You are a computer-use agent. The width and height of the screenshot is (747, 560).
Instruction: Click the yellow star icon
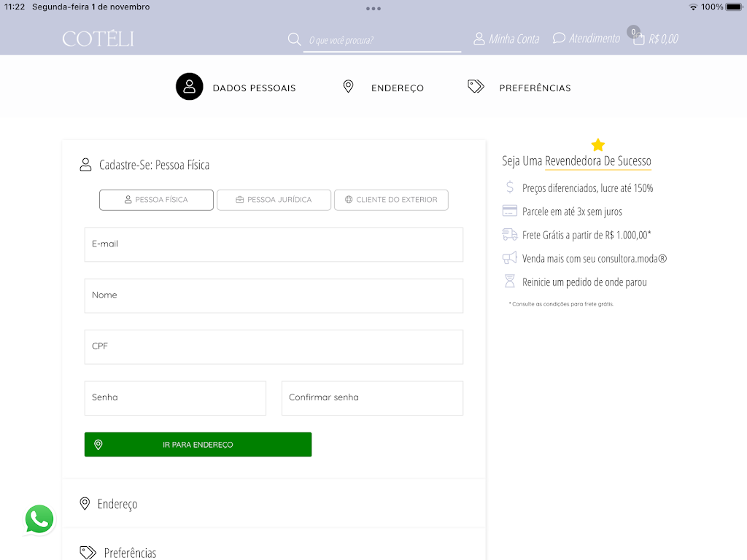pos(598,145)
